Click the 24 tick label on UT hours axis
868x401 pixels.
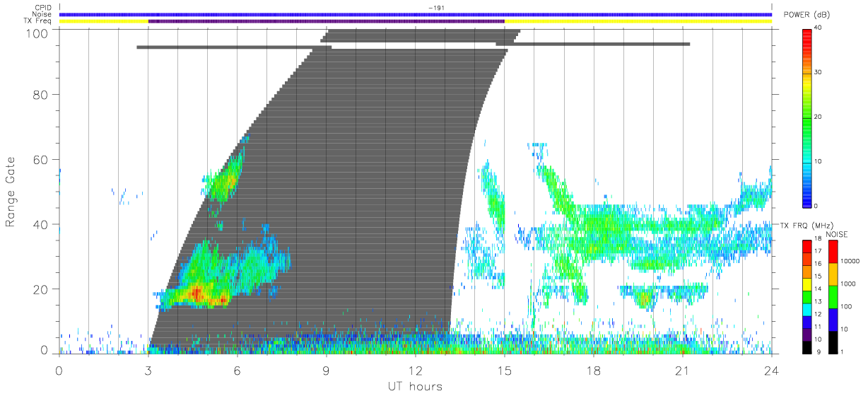(x=771, y=370)
